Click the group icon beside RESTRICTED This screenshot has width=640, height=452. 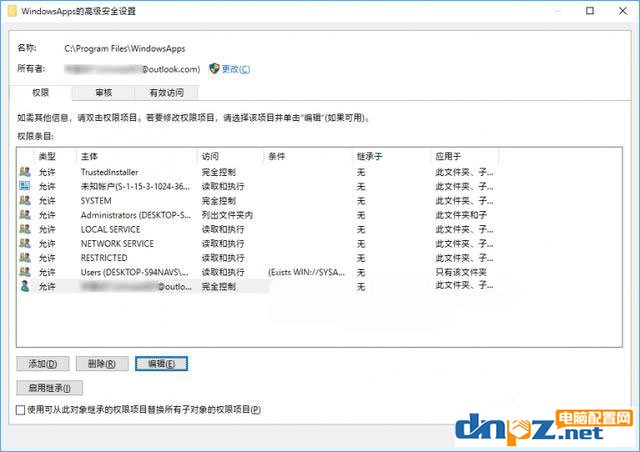tap(25, 258)
